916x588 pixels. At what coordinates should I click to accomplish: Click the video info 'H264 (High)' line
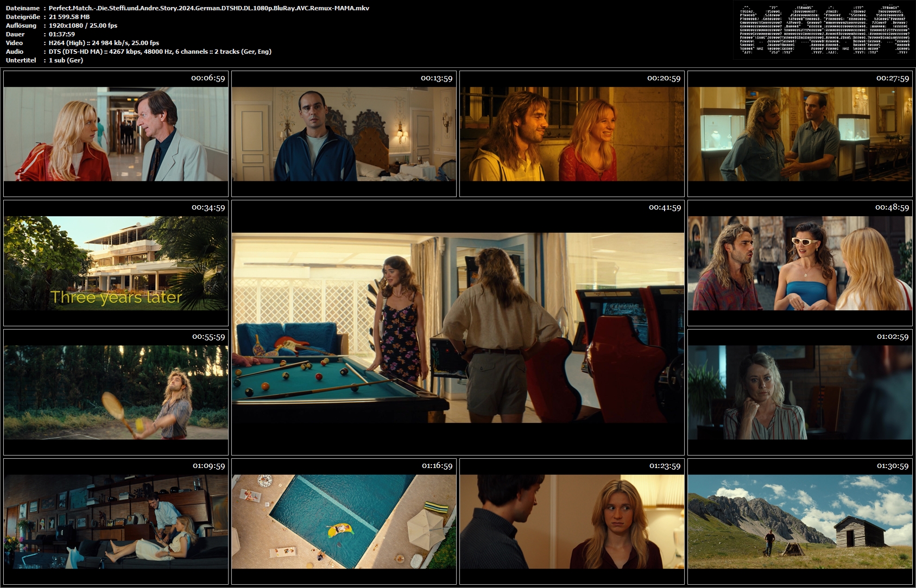(104, 43)
